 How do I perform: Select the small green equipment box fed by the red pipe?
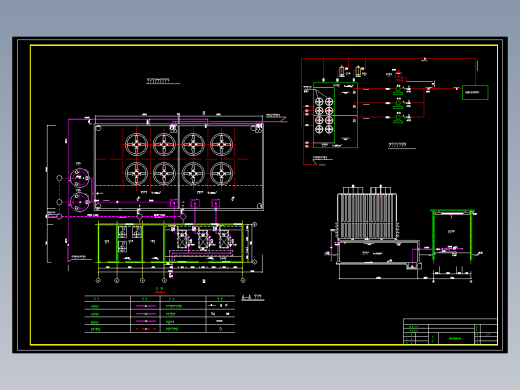coord(475,92)
